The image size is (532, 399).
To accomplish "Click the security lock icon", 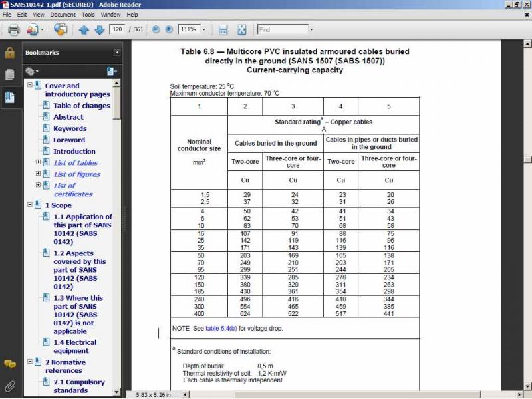I will 9,53.
